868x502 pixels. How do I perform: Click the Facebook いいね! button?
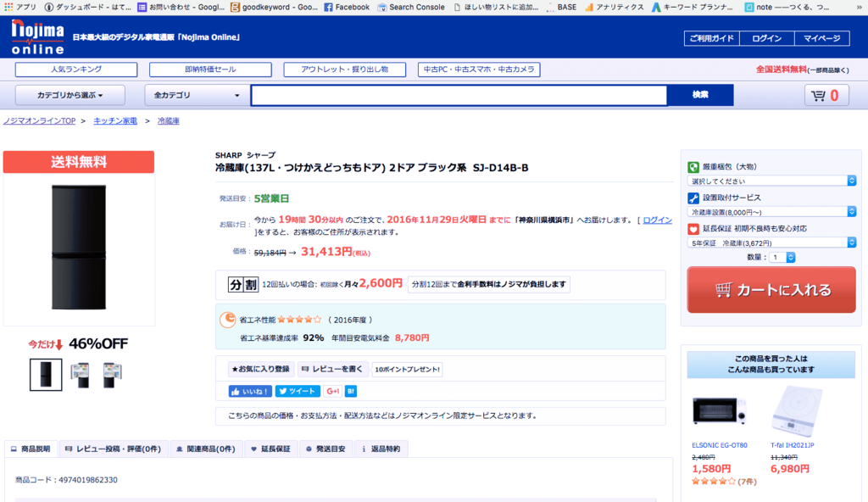[x=250, y=391]
